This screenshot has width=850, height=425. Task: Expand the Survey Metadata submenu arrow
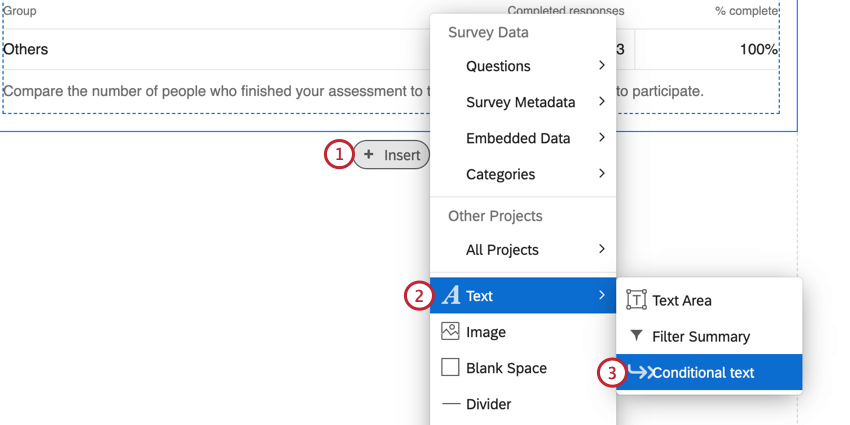[x=602, y=102]
